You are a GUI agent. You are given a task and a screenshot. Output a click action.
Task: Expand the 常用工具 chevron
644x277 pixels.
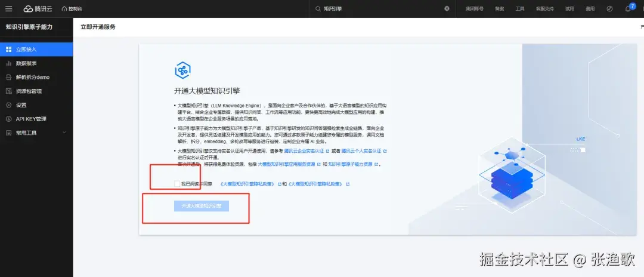(x=64, y=133)
